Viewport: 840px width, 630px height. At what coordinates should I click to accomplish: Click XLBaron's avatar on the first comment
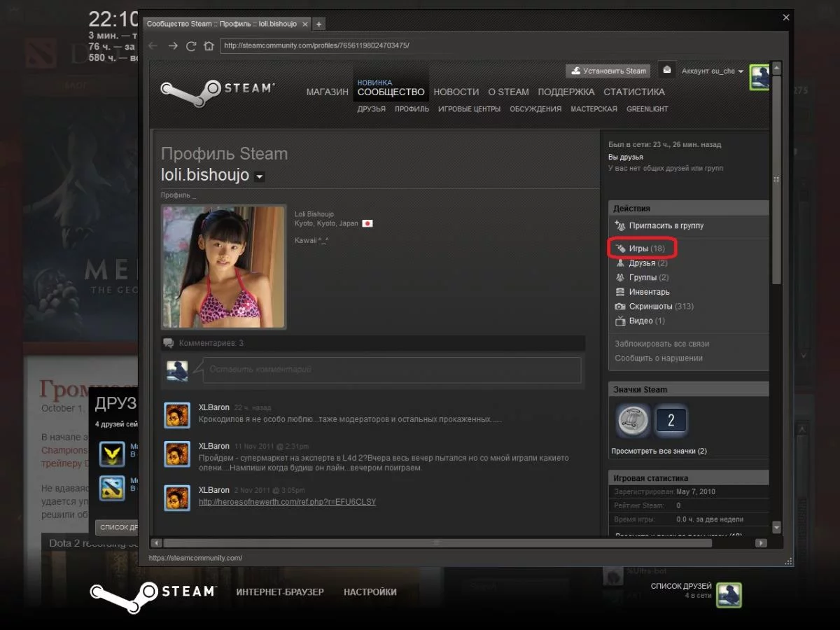click(177, 415)
